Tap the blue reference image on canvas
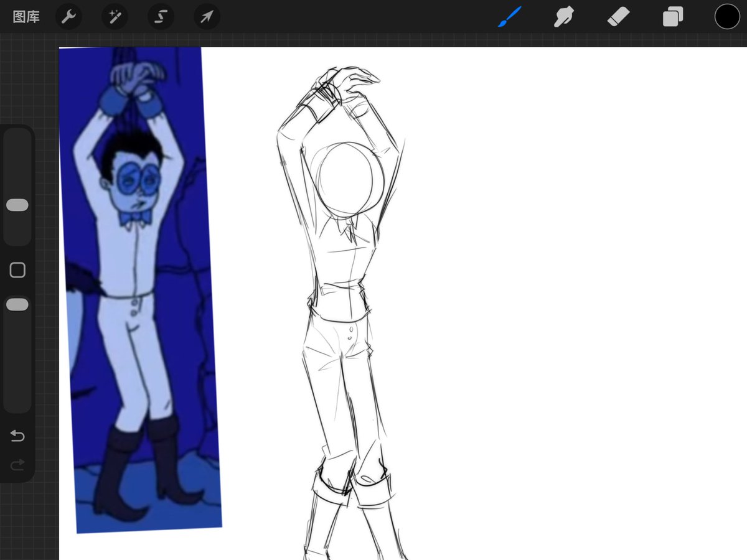Image resolution: width=747 pixels, height=560 pixels. (x=141, y=290)
